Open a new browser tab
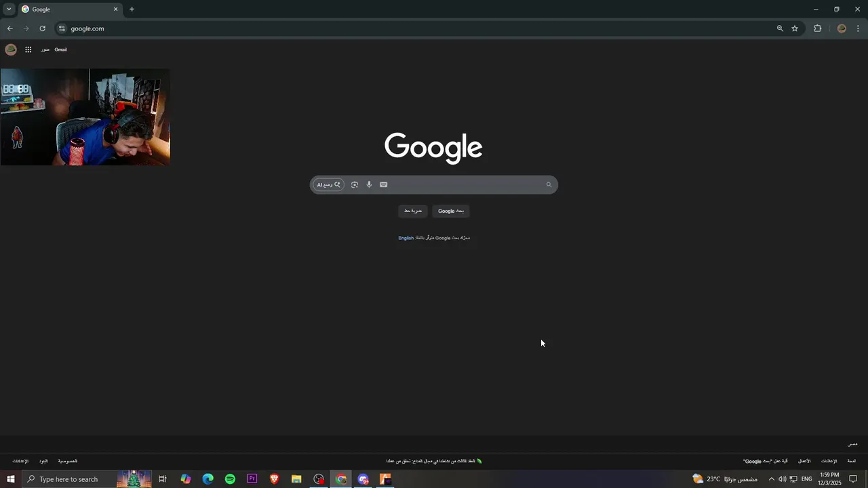 coord(132,9)
